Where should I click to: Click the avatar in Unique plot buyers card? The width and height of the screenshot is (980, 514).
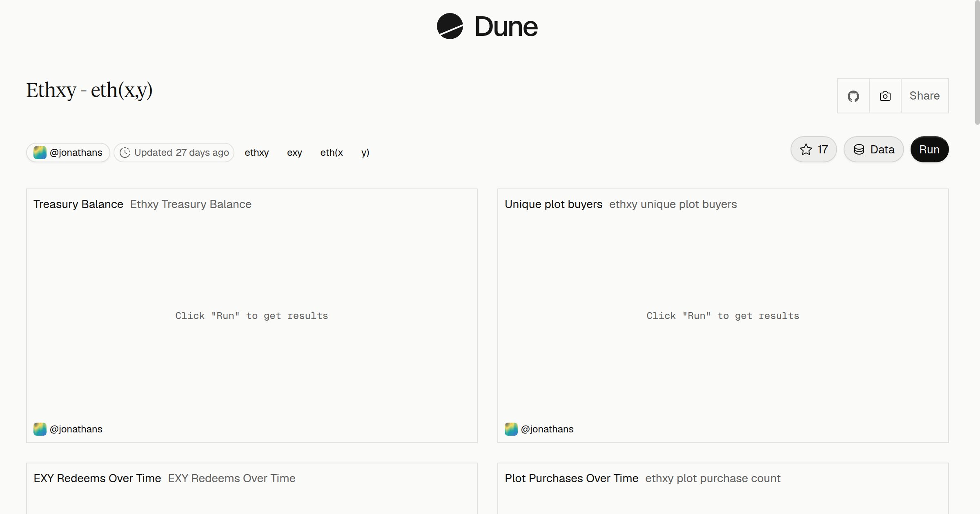[511, 429]
